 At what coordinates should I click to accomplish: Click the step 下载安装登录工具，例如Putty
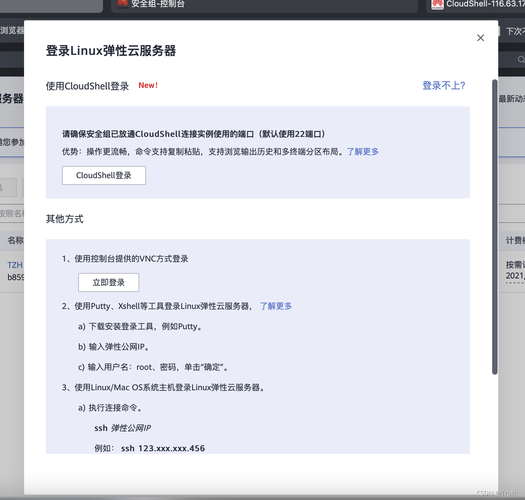pyautogui.click(x=140, y=327)
